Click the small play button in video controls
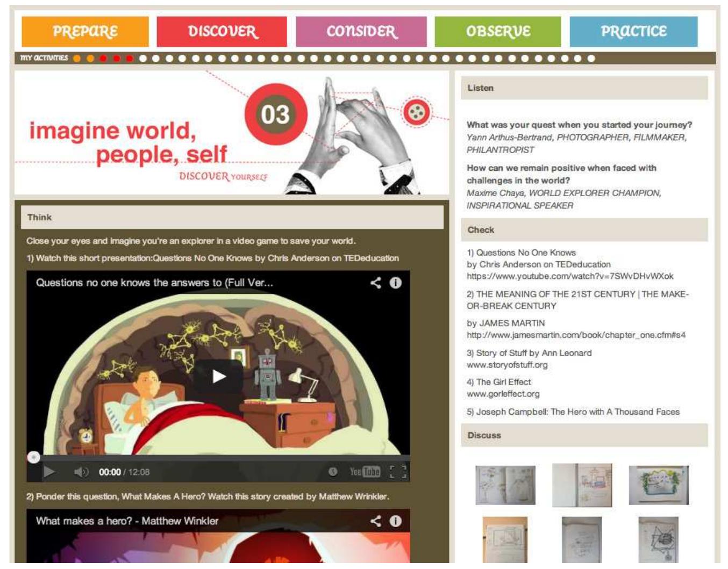The width and height of the screenshot is (728, 569). point(49,472)
